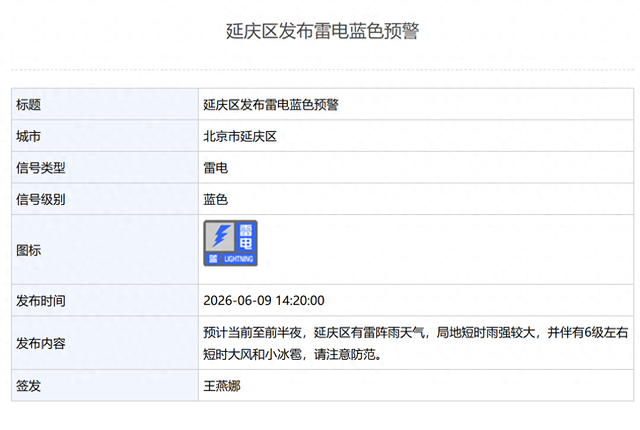Select the 签发 label cell
640x430 pixels.
click(105, 386)
